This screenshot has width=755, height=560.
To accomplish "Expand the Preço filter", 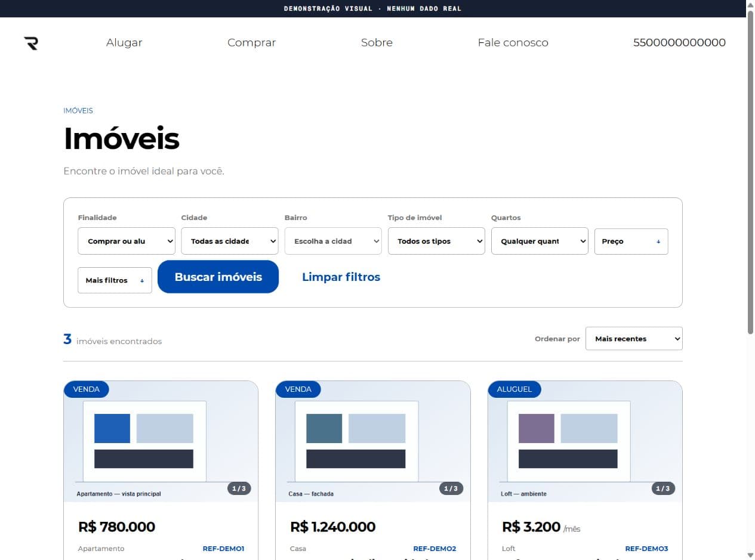I will [x=631, y=242].
